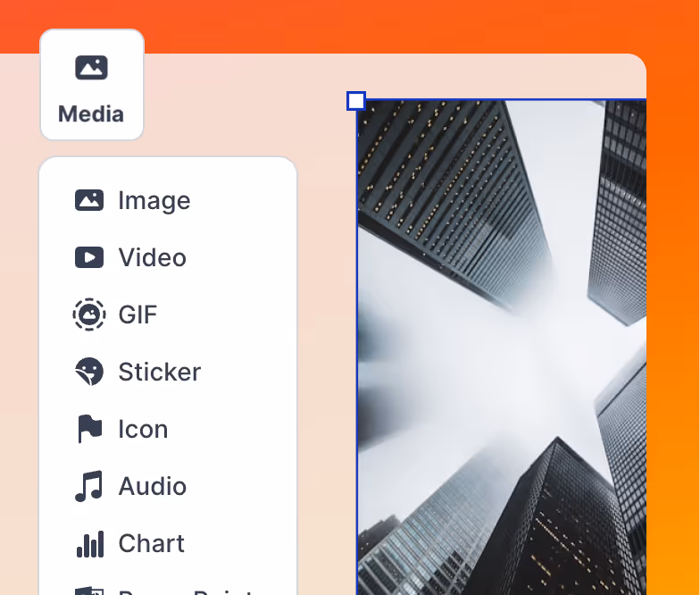
Task: Open the Media menu via its label
Action: pos(91,114)
